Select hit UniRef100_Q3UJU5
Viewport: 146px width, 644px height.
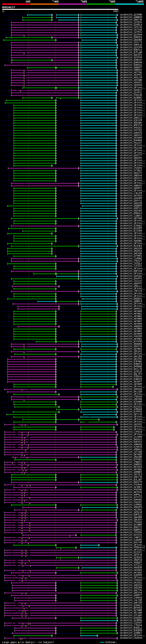pyautogui.click(x=131, y=120)
